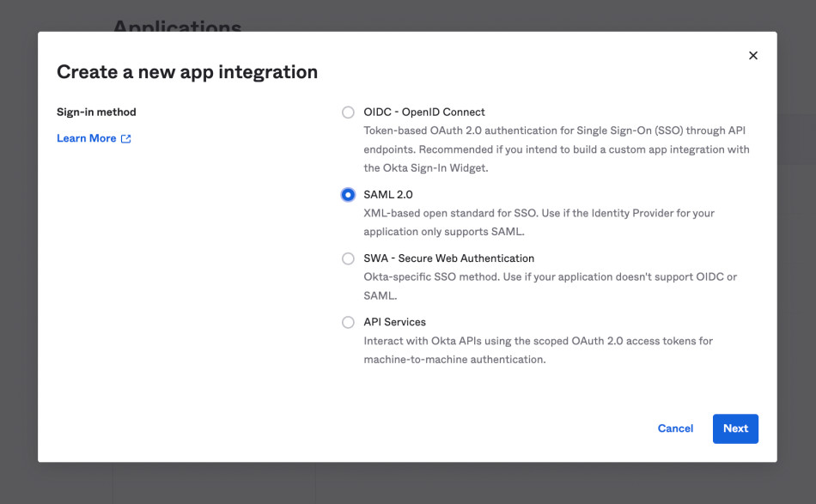Image resolution: width=816 pixels, height=504 pixels.
Task: Close the dialog with the X icon
Action: (753, 56)
